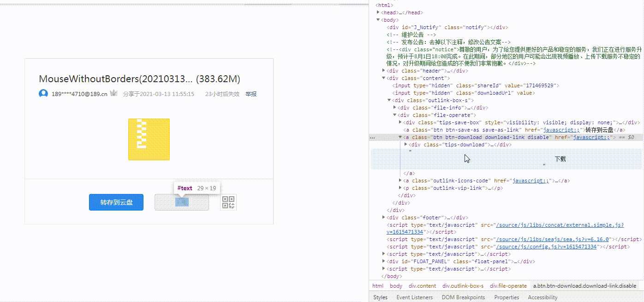Open the sea.js?v=6.16.0 script link
The width and height of the screenshot is (644, 302).
(553, 239)
